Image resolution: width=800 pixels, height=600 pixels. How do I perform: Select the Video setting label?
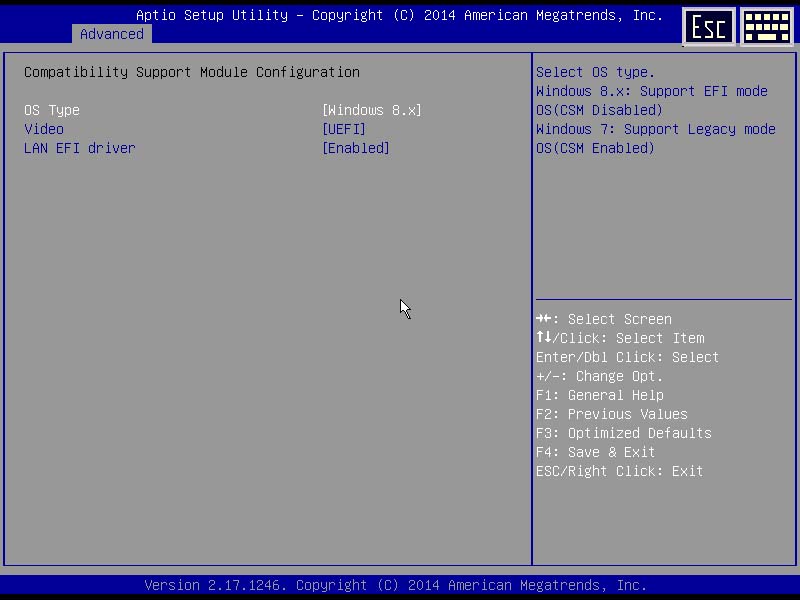pyautogui.click(x=44, y=129)
